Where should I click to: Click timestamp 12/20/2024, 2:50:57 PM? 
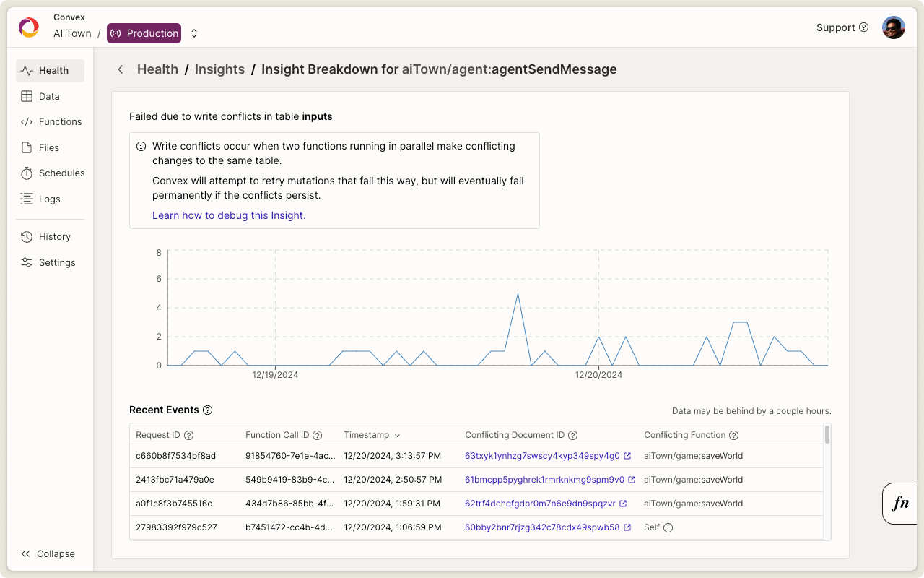(393, 480)
